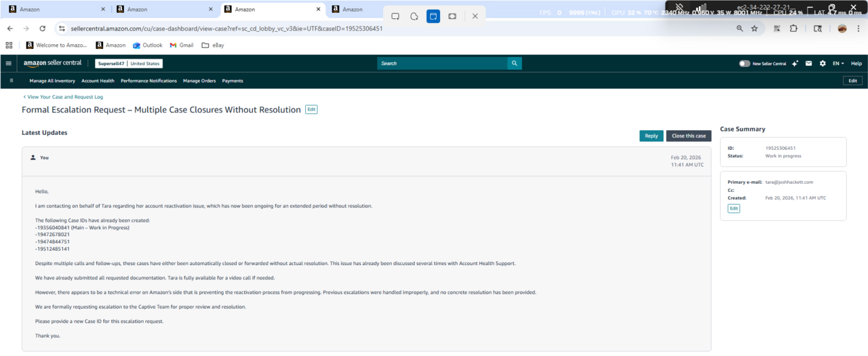868x356 pixels.
Task: Open the Amazon bookmark
Action: coord(111,45)
